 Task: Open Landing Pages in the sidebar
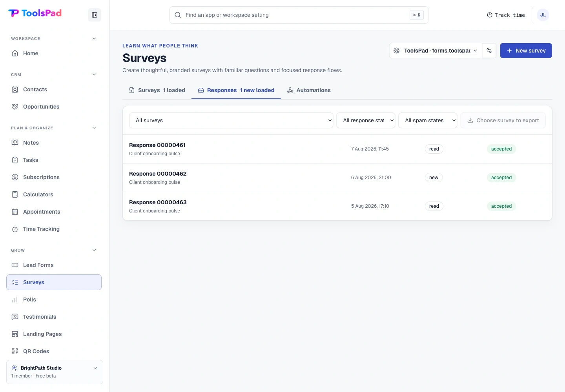pos(54,334)
